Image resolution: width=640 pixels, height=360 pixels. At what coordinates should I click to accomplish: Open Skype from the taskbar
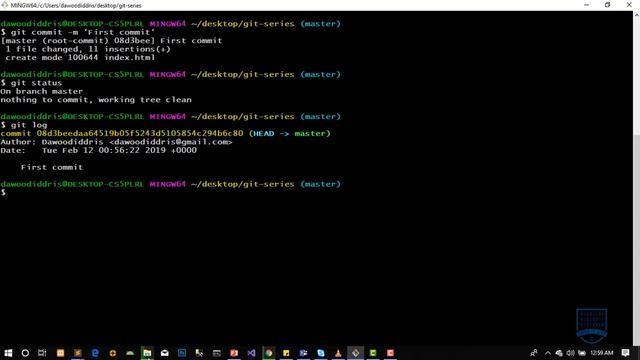click(321, 353)
